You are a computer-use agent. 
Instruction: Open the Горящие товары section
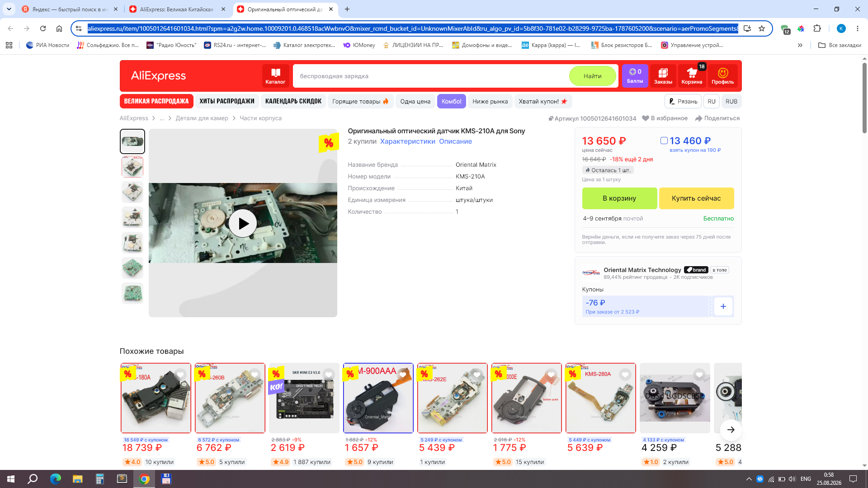point(360,101)
